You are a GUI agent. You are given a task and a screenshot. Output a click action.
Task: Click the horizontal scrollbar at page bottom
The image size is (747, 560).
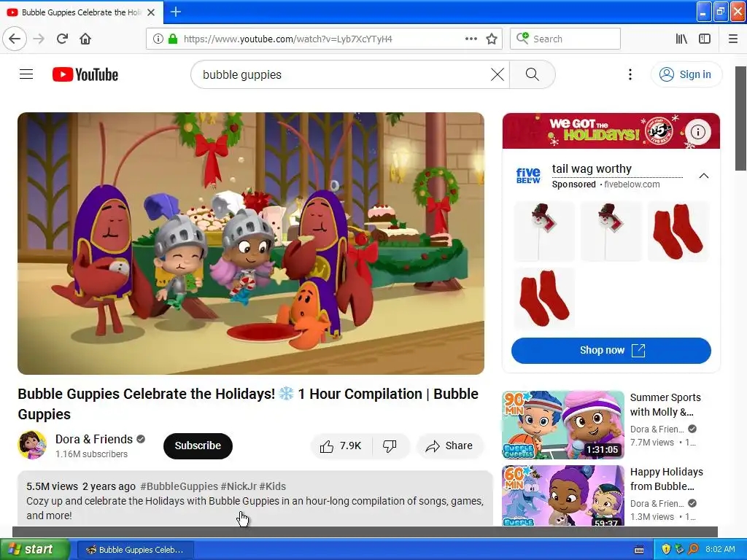[x=365, y=532]
